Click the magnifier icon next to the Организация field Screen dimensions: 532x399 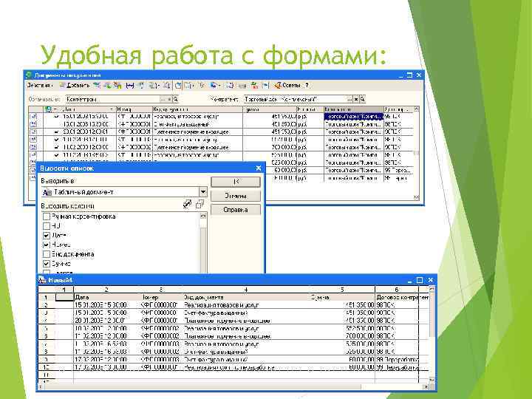click(x=176, y=99)
